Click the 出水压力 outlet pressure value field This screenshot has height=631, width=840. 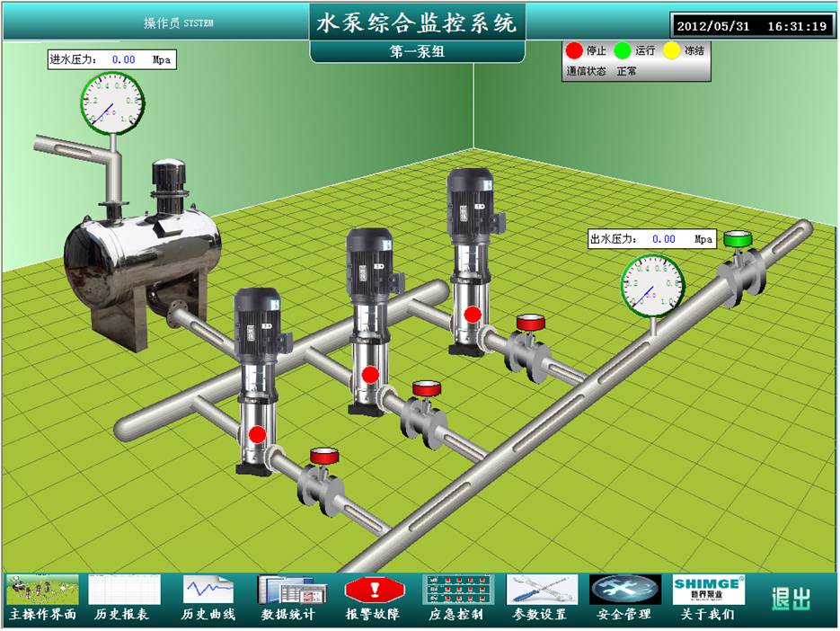pyautogui.click(x=664, y=239)
